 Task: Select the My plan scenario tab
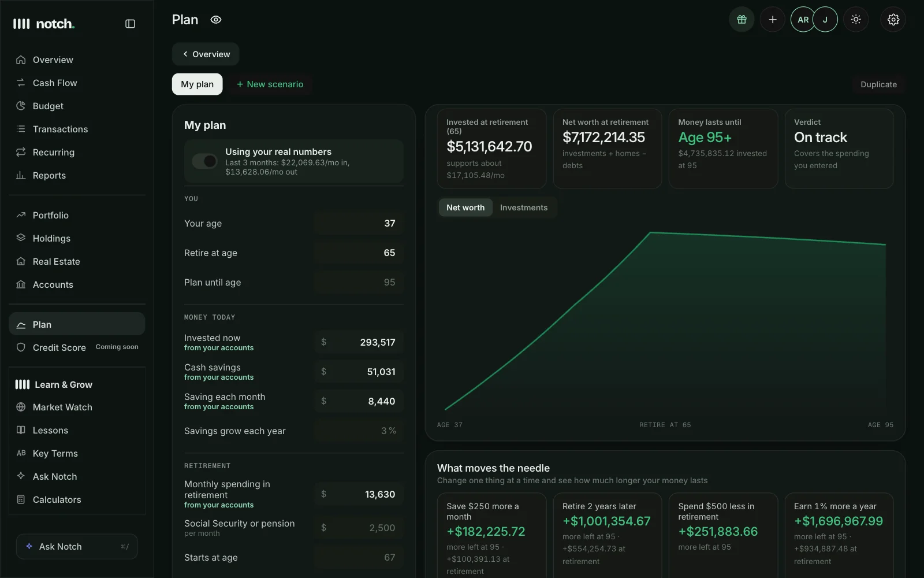pos(197,84)
